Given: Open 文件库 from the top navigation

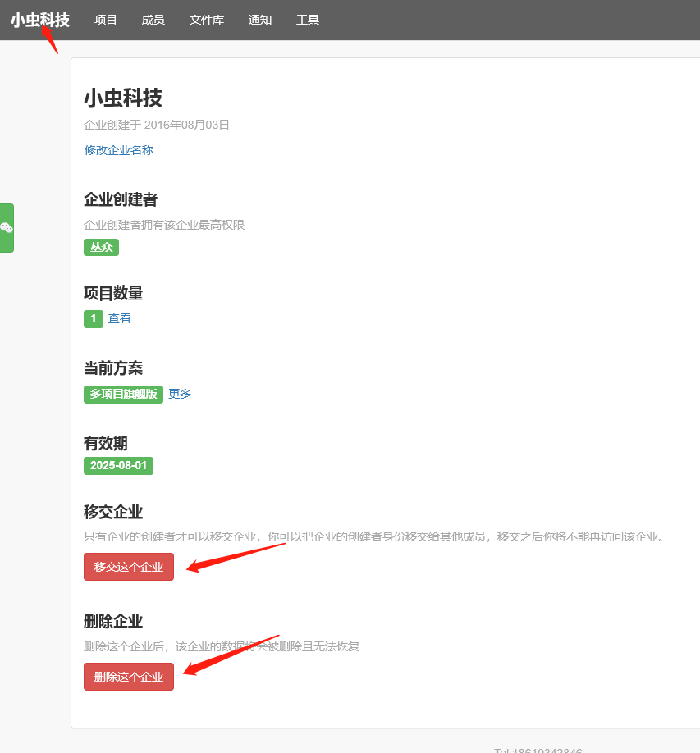Looking at the screenshot, I should point(207,20).
